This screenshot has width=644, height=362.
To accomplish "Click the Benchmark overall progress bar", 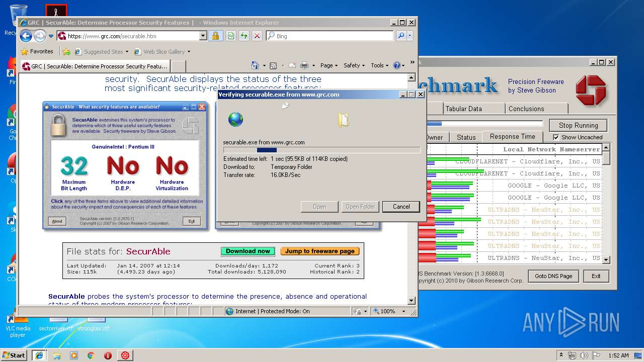I will point(484,124).
